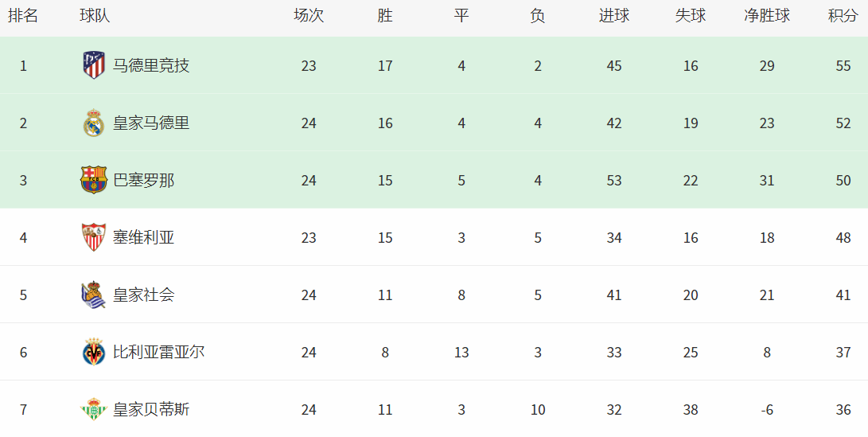This screenshot has width=868, height=437.
Task: Open the 皇家社会 team name
Action: (144, 295)
